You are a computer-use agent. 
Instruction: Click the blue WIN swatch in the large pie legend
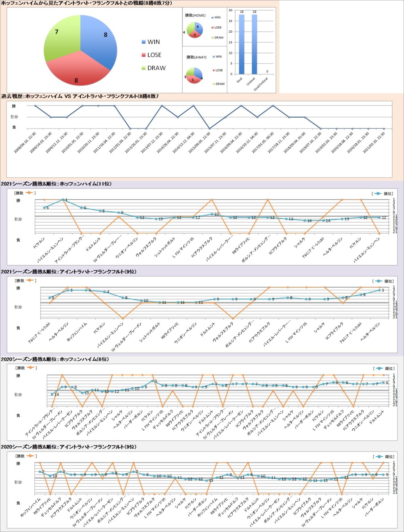(144, 42)
